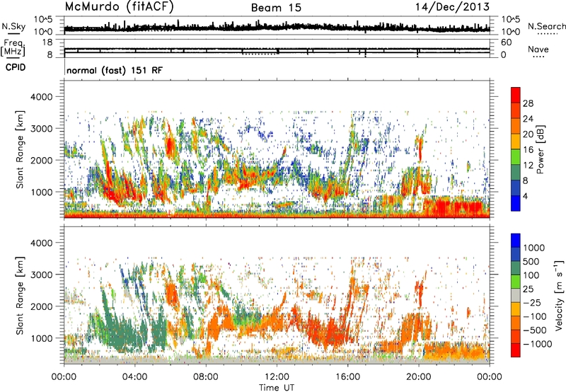Click the 04:00 time axis label

point(135,377)
